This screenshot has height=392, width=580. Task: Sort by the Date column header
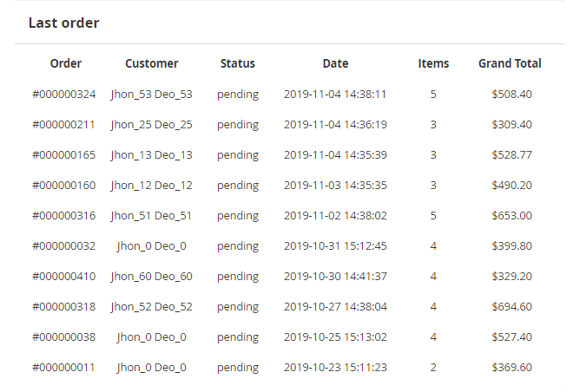pos(335,63)
